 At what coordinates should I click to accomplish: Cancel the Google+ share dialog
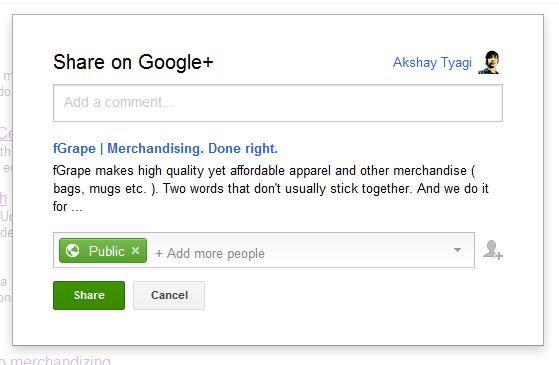pyautogui.click(x=169, y=295)
